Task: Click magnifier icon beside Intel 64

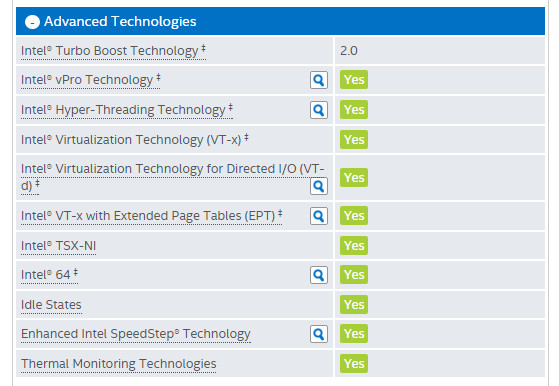Action: tap(319, 275)
